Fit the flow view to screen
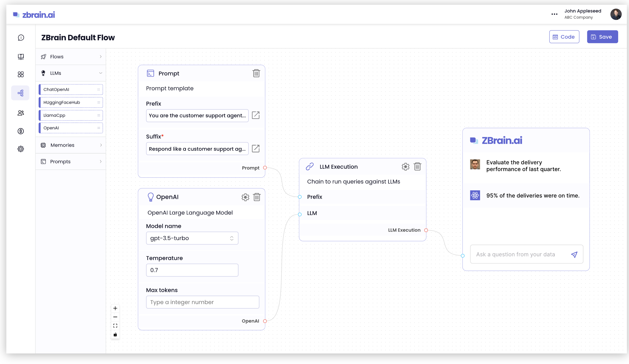Viewport: 629px width, 364px height. 115,325
